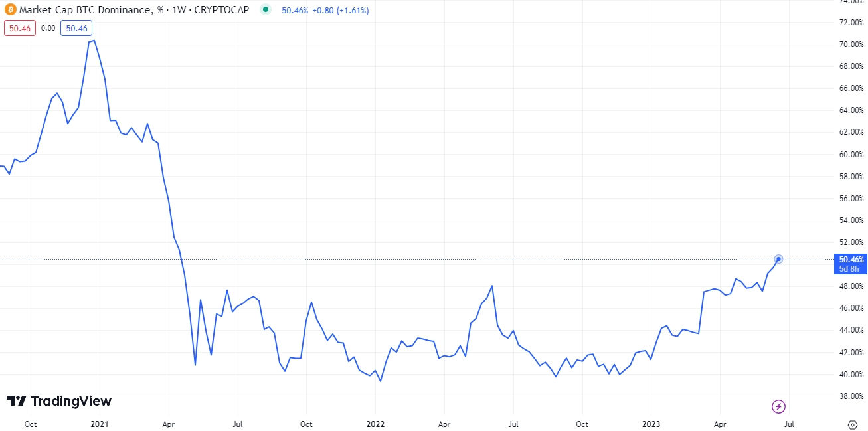The width and height of the screenshot is (868, 431).
Task: Click the last data point marker
Action: tap(779, 259)
